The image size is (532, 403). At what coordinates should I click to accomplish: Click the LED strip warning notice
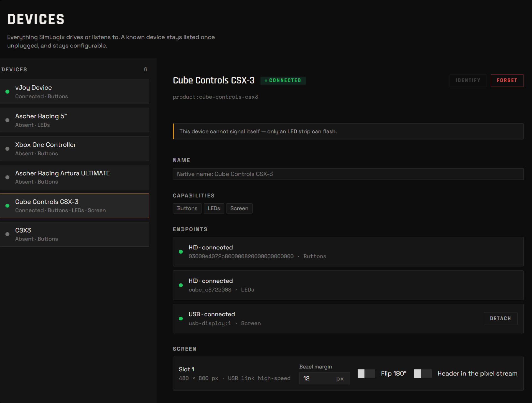coord(348,131)
